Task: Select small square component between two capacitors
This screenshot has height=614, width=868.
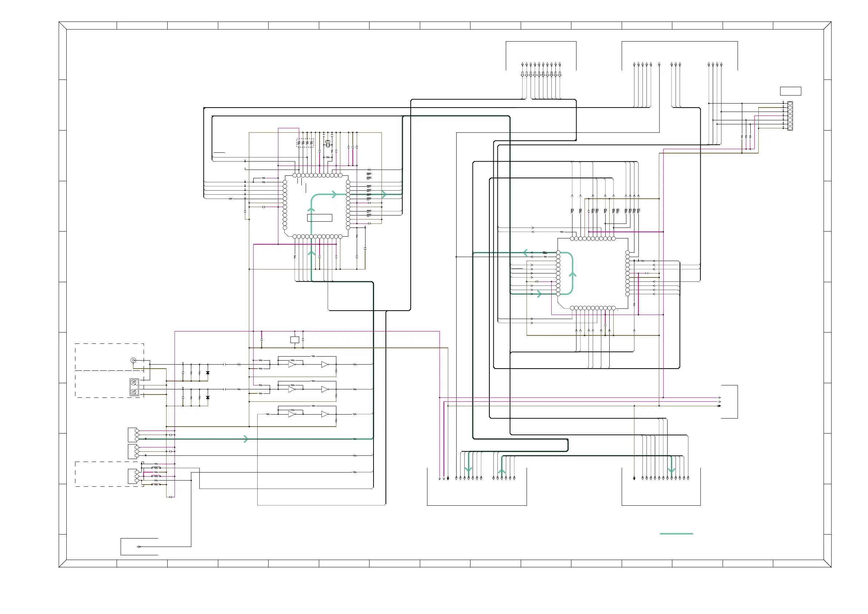Action: point(294,340)
